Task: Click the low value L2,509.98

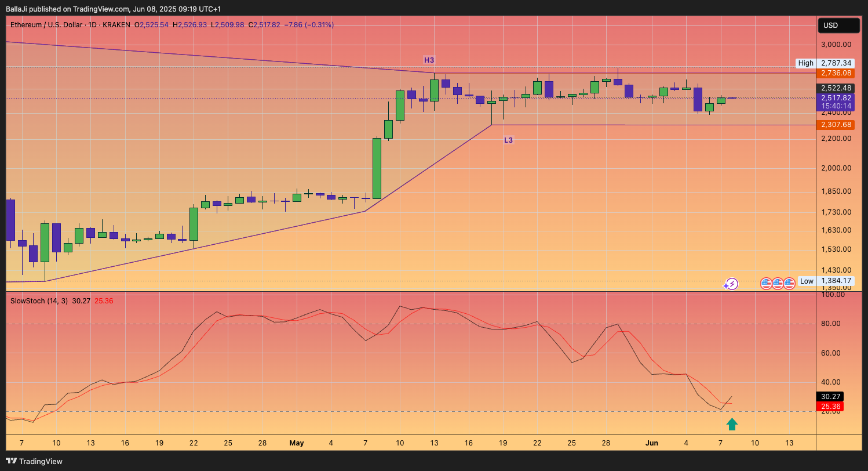Action: (x=228, y=25)
